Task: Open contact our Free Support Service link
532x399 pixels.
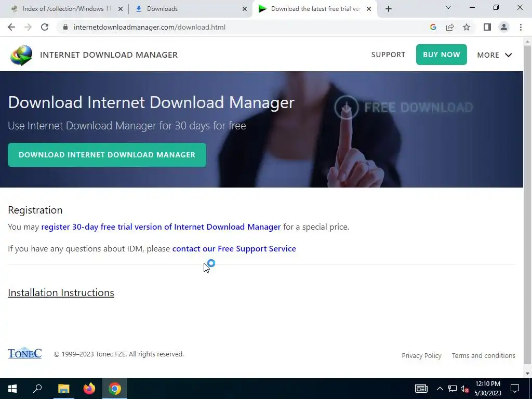Action: (234, 249)
